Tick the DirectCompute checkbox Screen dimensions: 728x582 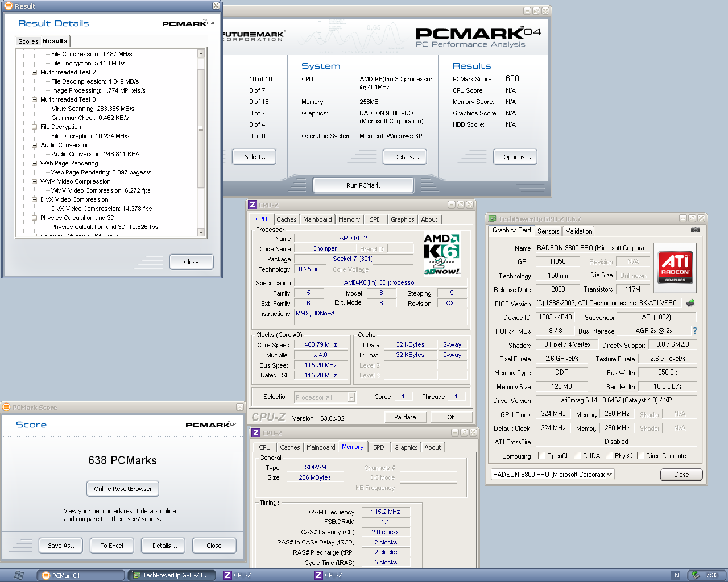tap(640, 456)
